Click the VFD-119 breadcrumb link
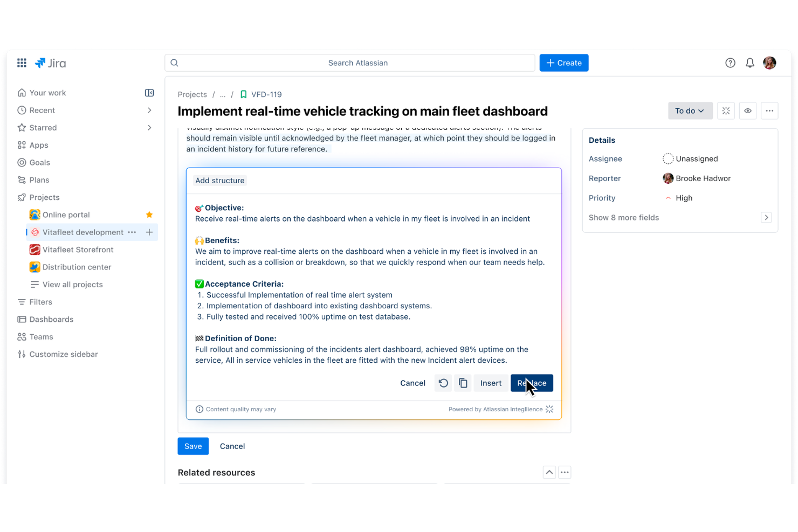 (x=266, y=94)
